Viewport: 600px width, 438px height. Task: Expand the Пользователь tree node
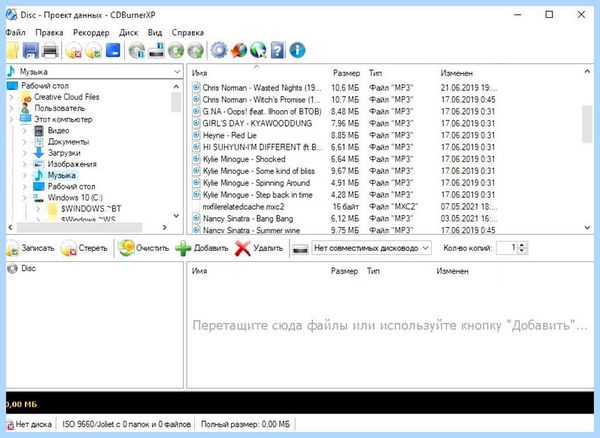tap(11, 108)
